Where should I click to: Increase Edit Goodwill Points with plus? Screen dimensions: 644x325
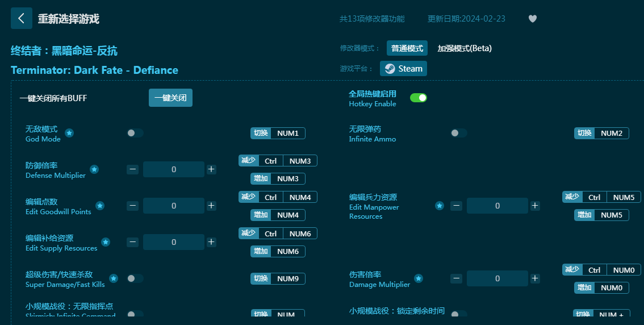[211, 206]
